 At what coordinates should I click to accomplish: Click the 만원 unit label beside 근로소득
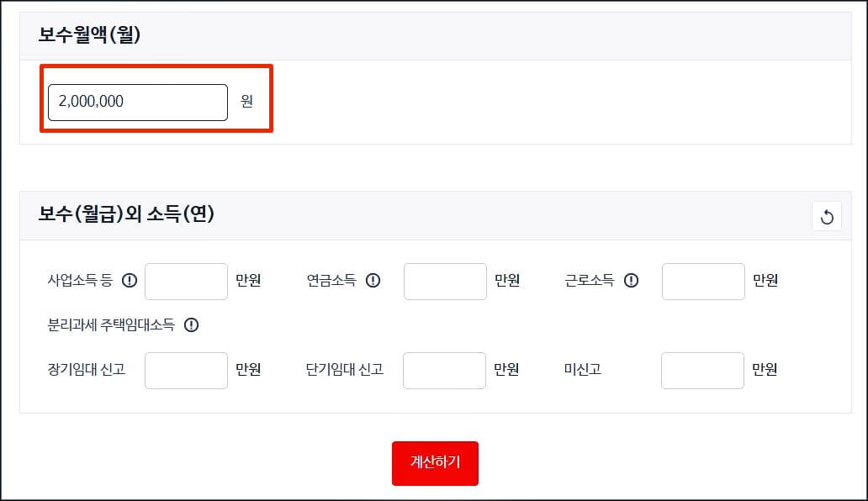[x=767, y=282]
